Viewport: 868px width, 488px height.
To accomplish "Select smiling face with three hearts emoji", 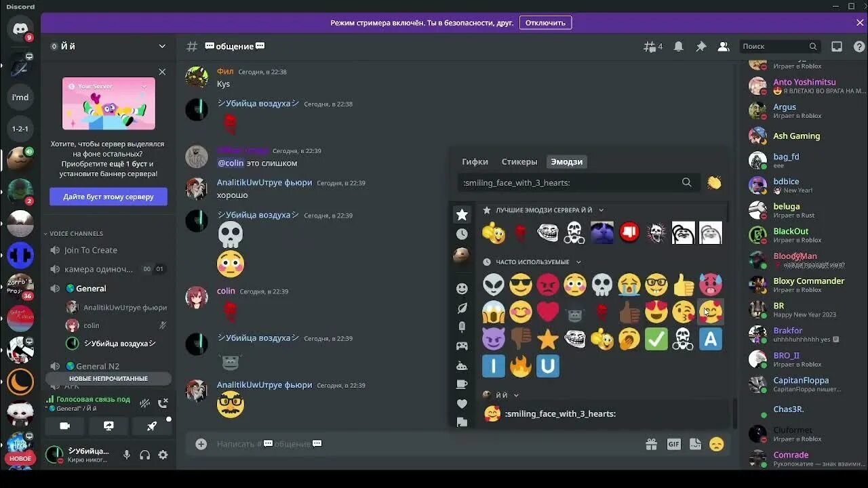I will coord(711,312).
